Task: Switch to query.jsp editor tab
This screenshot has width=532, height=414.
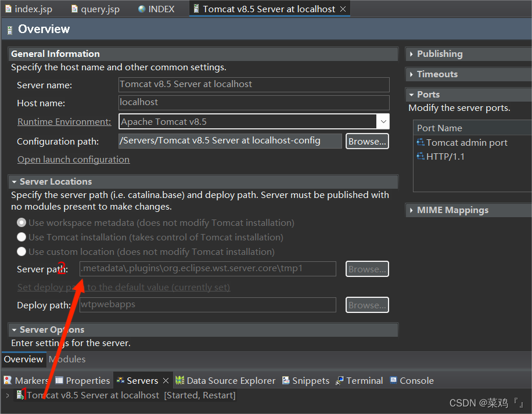Action: [95, 9]
